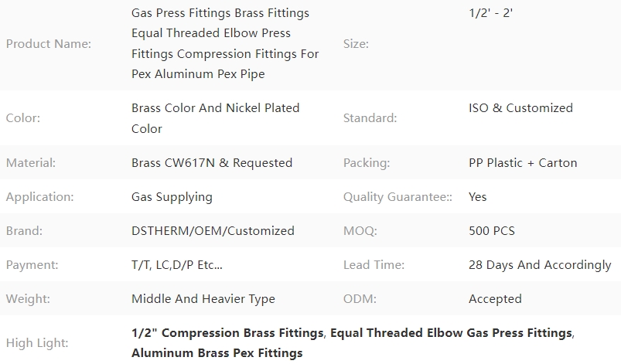The width and height of the screenshot is (621, 364).
Task: Click the Middle And Heavier Type value
Action: [203, 299]
